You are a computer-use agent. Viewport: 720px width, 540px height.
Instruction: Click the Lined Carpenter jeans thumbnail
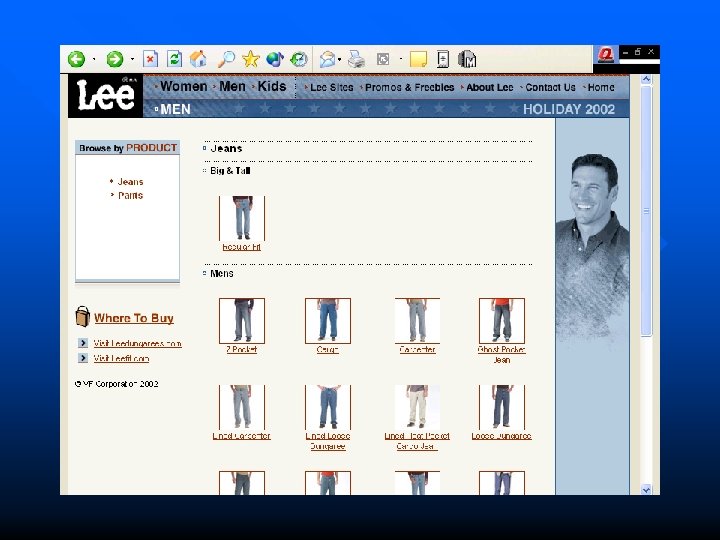pyautogui.click(x=242, y=407)
